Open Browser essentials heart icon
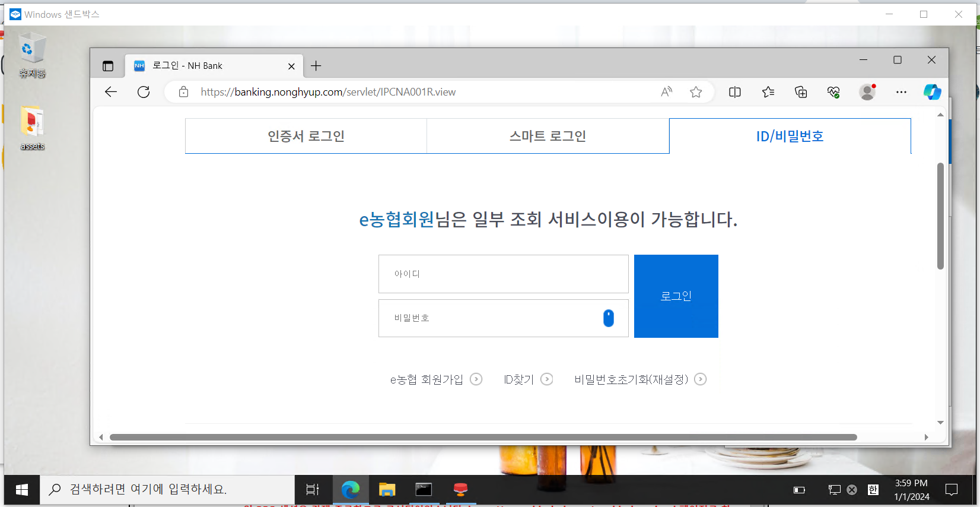 click(833, 92)
